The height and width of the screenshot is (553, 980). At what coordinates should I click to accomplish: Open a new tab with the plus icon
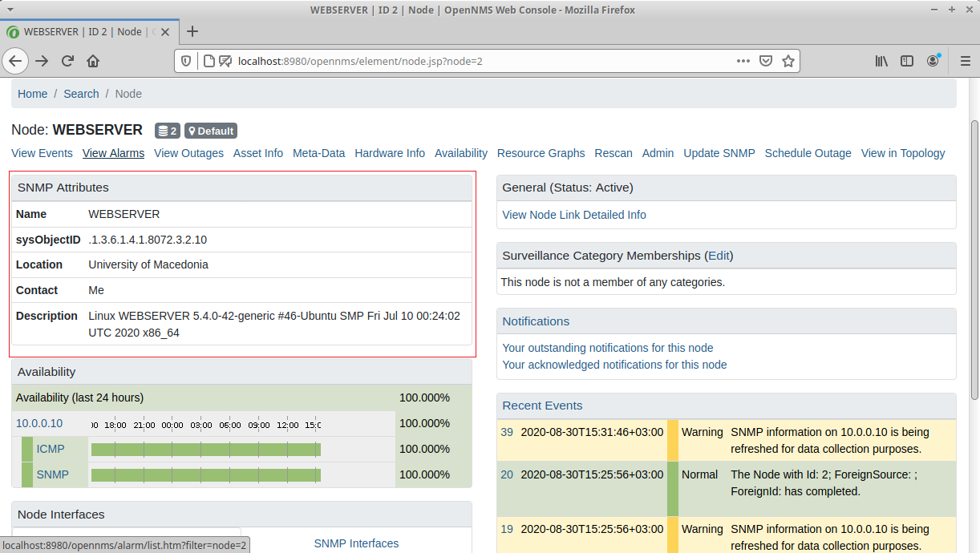192,32
